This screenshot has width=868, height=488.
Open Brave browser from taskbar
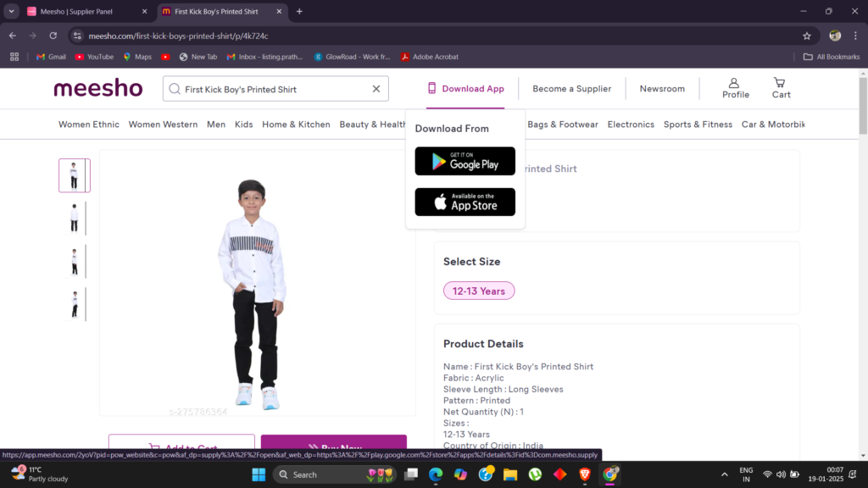click(585, 474)
